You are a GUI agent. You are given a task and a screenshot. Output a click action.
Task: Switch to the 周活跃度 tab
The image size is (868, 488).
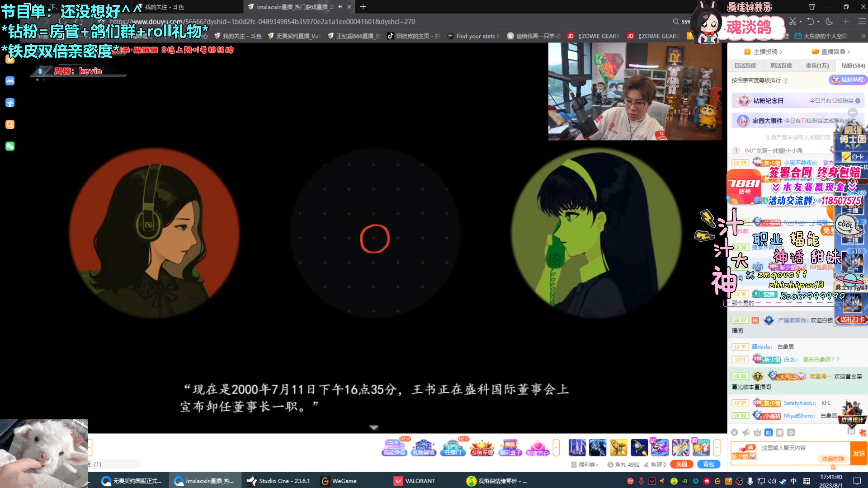click(x=781, y=66)
